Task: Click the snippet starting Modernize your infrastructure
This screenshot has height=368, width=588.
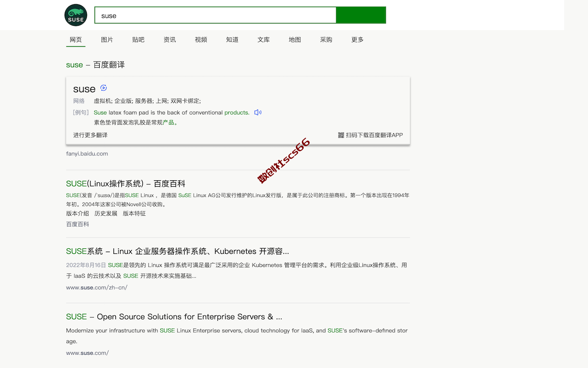Action: [237, 336]
